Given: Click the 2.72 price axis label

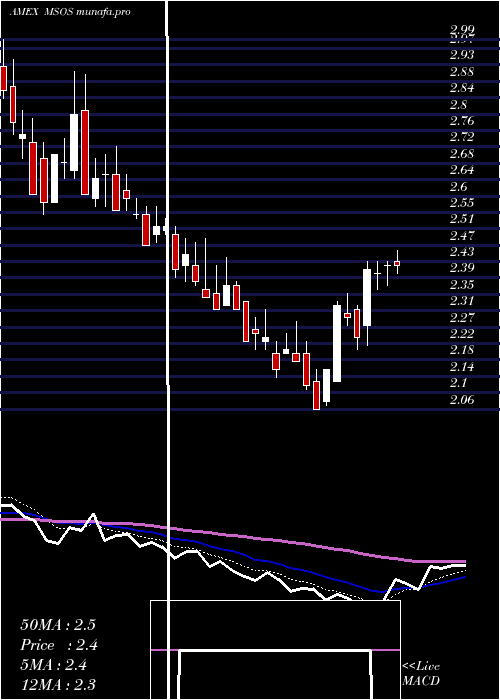Looking at the screenshot, I should coord(462,137).
